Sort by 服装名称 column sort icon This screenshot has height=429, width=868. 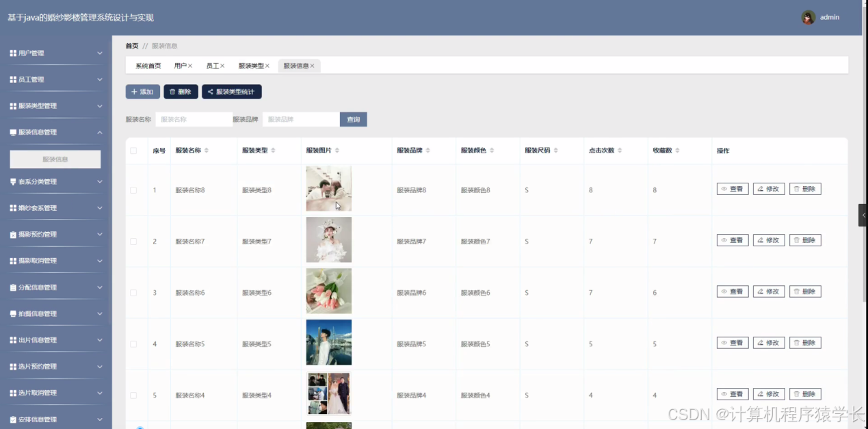(x=207, y=151)
